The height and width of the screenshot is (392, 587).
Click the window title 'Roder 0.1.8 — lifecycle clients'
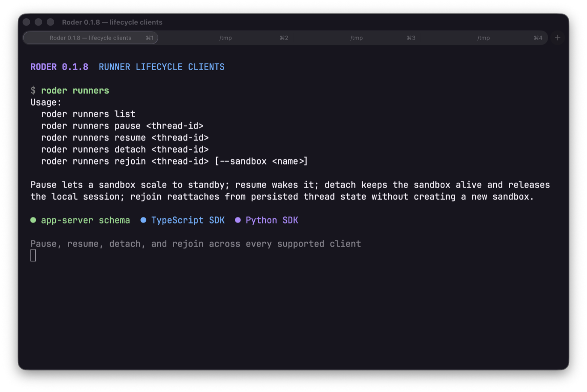112,22
